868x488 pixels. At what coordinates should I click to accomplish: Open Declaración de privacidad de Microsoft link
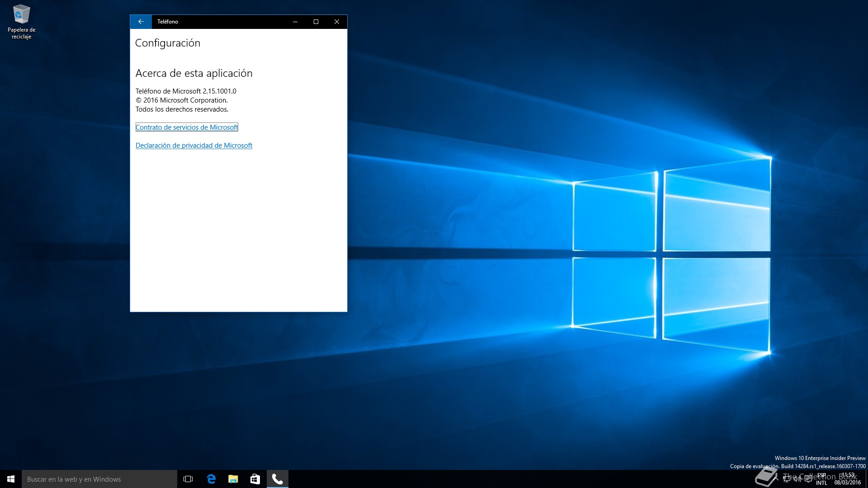pos(194,145)
